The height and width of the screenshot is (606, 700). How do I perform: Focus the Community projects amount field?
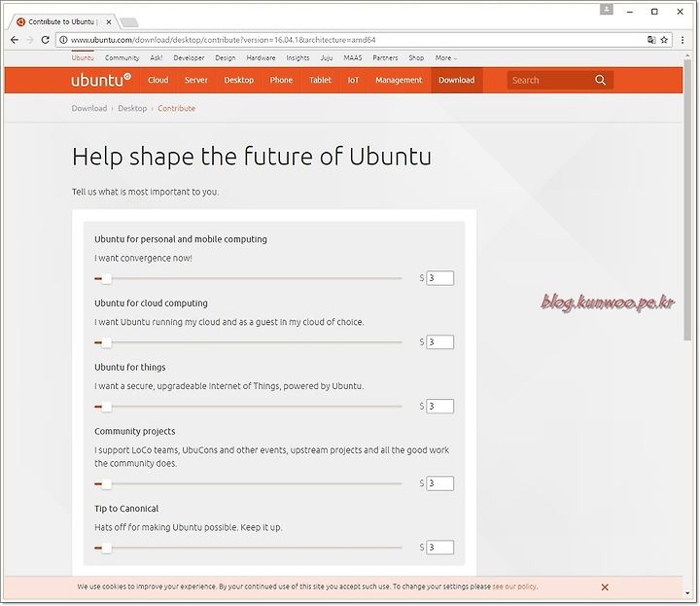[439, 483]
